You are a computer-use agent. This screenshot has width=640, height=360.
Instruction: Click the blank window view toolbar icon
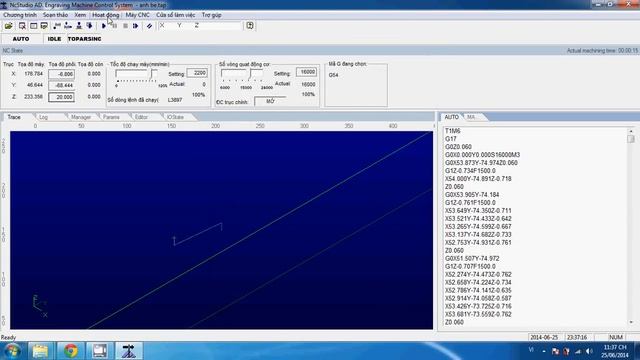33,26
